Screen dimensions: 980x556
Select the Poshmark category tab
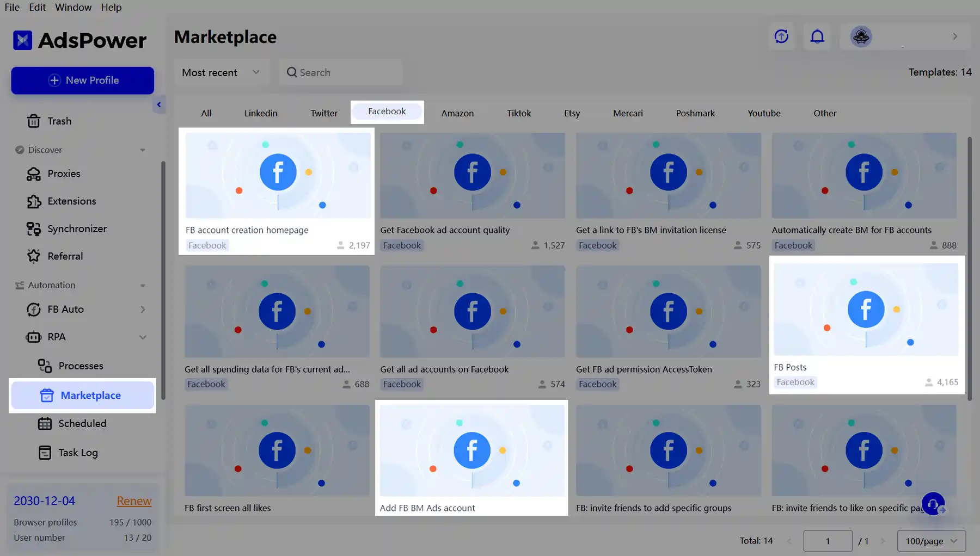695,113
